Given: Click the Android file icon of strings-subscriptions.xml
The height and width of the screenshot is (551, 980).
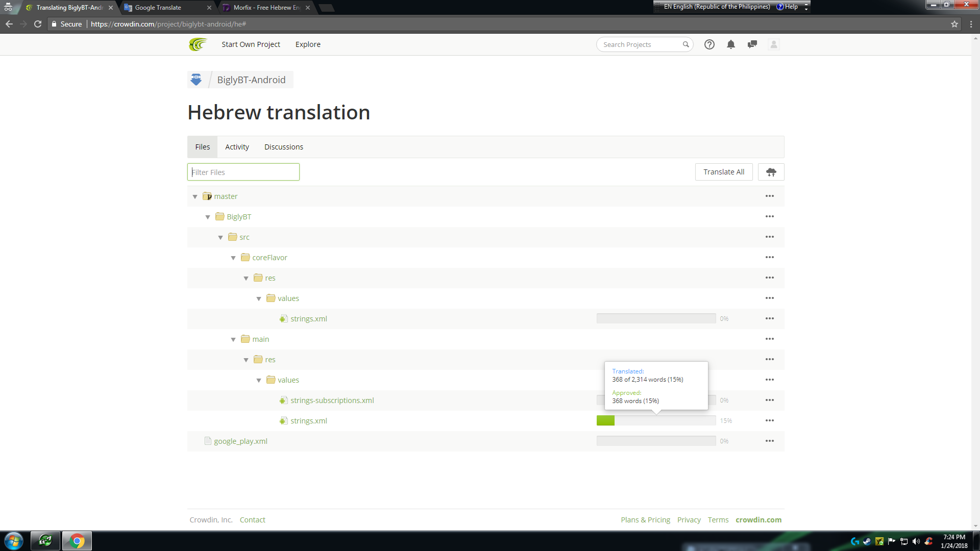Looking at the screenshot, I should pyautogui.click(x=283, y=400).
